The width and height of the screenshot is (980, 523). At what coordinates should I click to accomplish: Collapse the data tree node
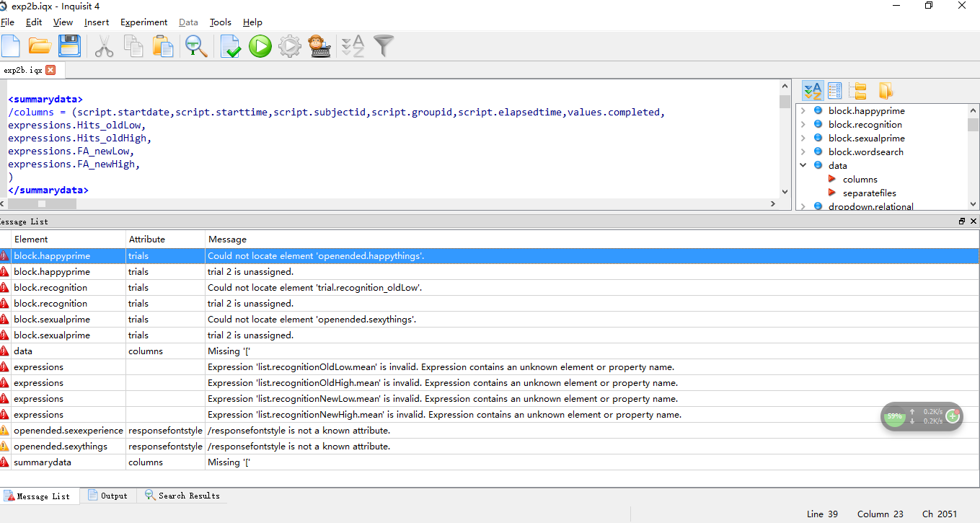[803, 166]
